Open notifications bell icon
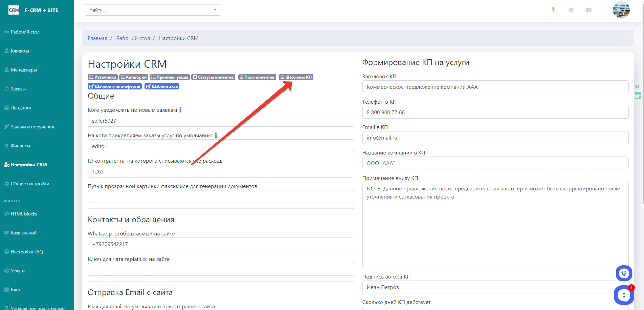644x310 pixels. tap(571, 10)
